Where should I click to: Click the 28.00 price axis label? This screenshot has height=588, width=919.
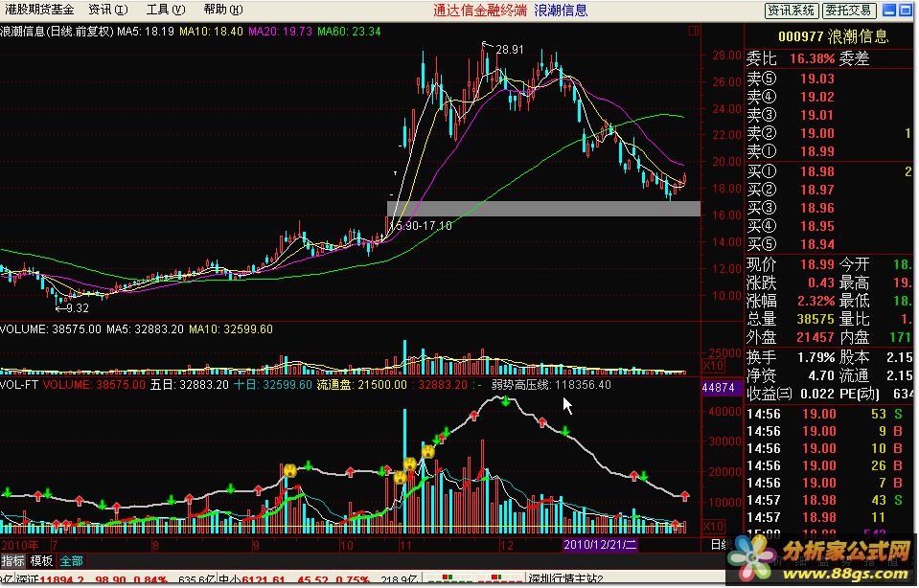pos(726,55)
